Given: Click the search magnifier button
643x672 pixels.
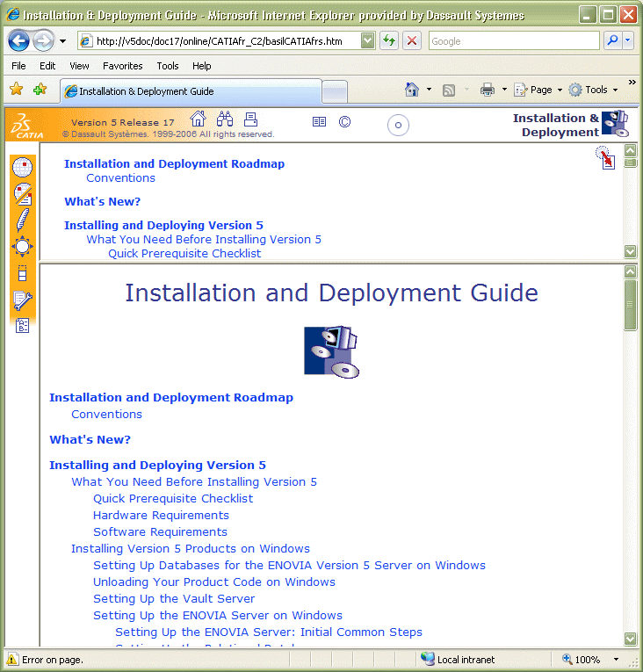Looking at the screenshot, I should tap(613, 40).
